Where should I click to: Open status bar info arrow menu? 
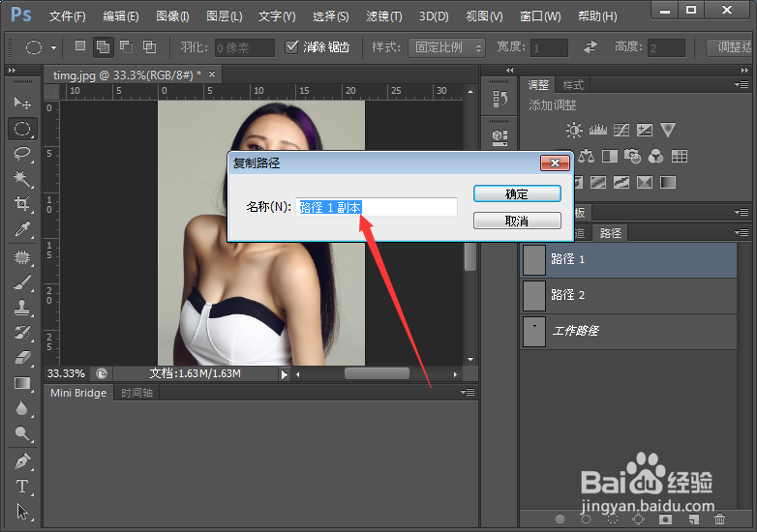tap(285, 374)
